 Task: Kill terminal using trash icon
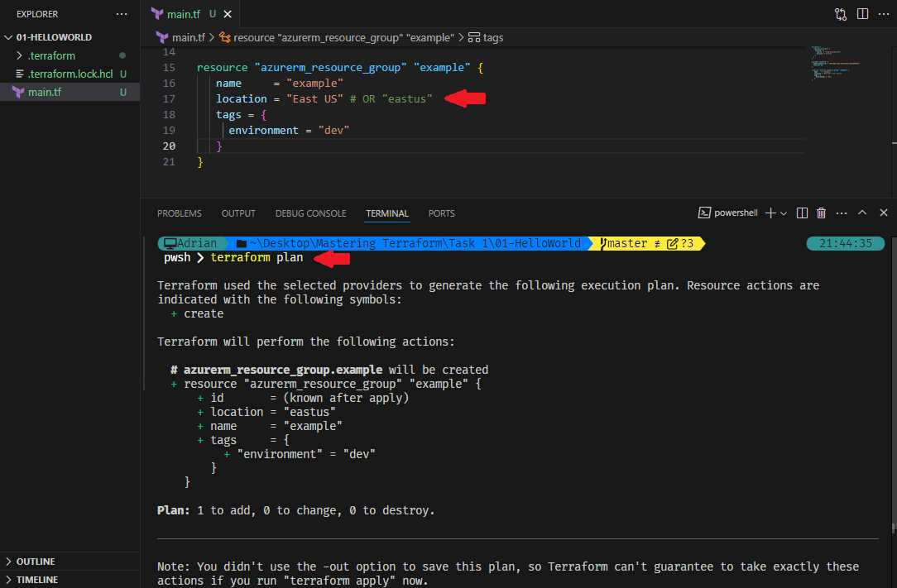coord(822,213)
